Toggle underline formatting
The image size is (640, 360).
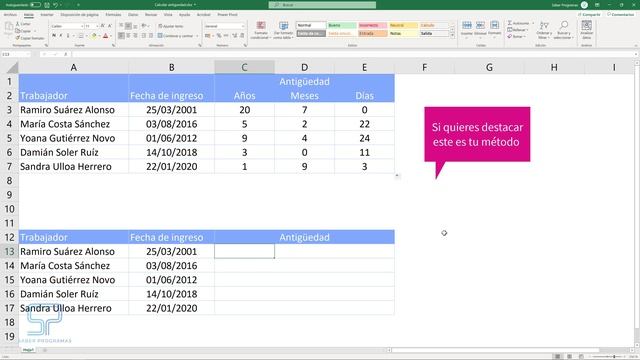click(x=68, y=36)
